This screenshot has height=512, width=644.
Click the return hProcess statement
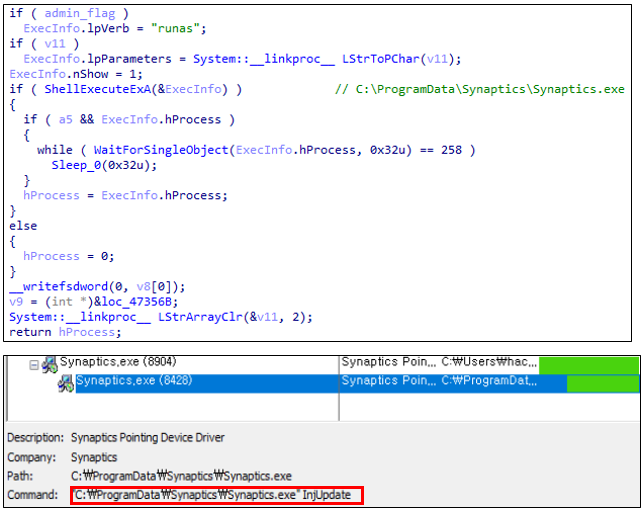65,332
